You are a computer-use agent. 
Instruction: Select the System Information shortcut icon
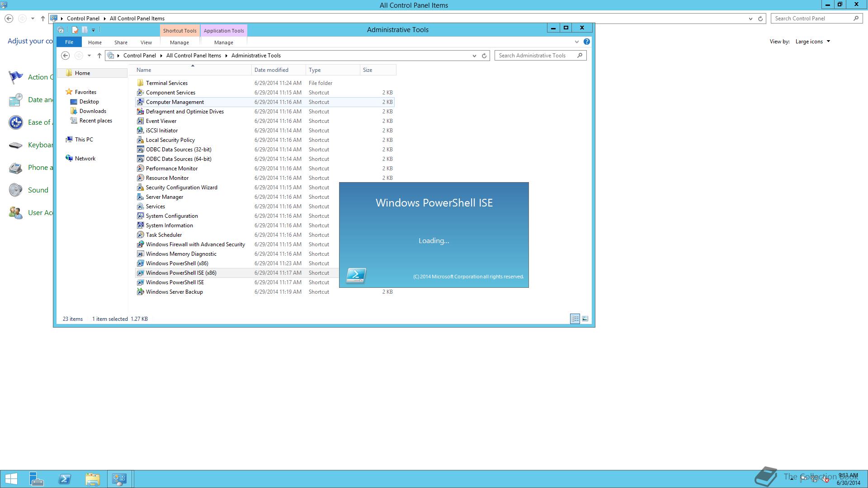(140, 225)
